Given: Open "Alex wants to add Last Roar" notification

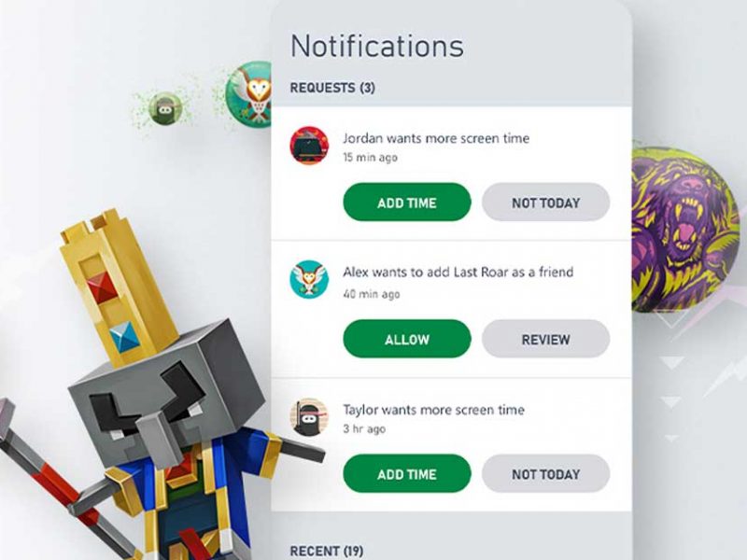Looking at the screenshot, I should point(458,273).
